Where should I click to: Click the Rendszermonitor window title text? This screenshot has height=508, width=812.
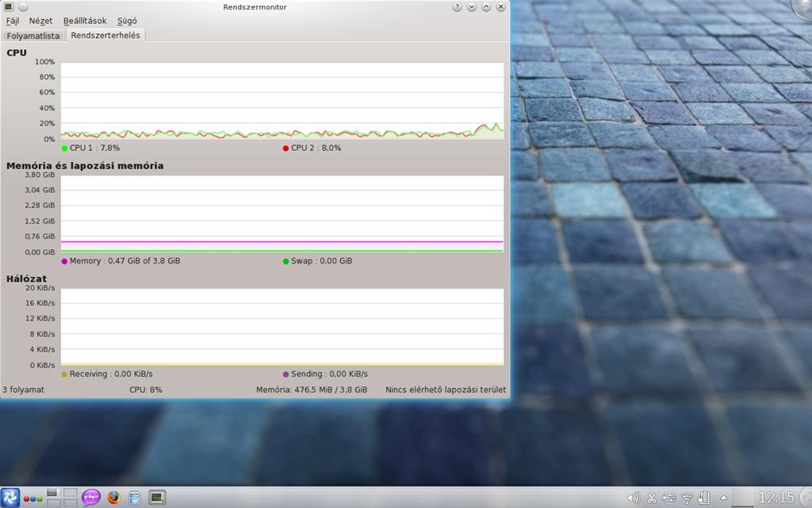[255, 7]
